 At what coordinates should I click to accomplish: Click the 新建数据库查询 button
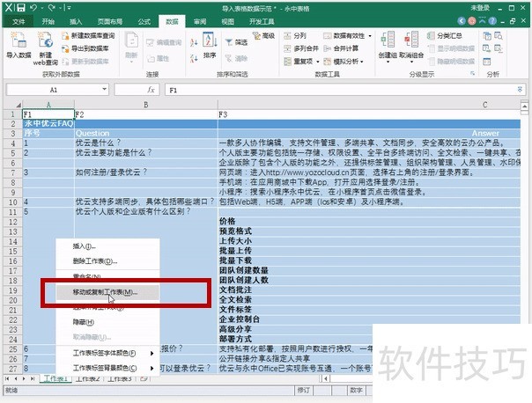tap(93, 35)
